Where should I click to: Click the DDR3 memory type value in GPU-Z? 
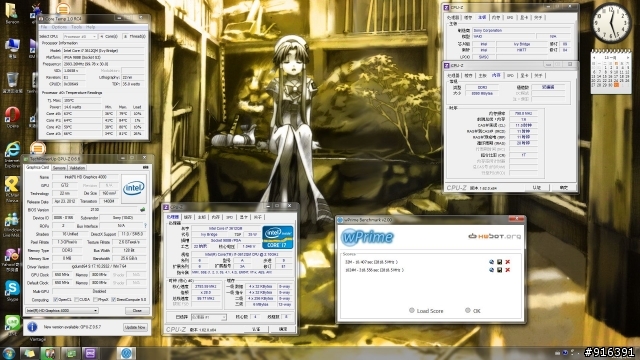[x=67, y=250]
